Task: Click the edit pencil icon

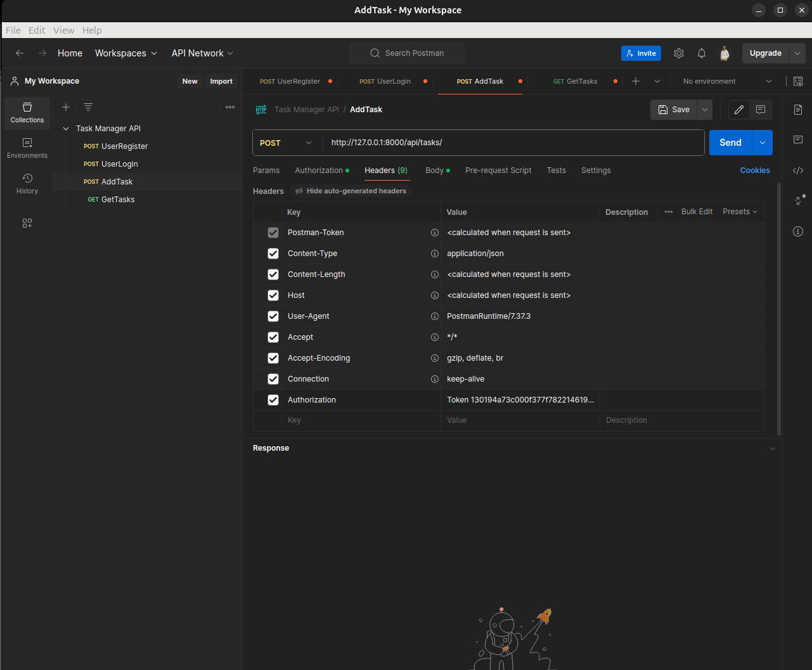Action: tap(739, 110)
